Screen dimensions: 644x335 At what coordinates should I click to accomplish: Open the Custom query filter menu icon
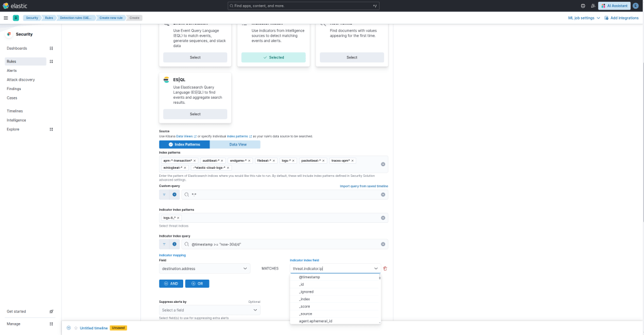tap(164, 195)
